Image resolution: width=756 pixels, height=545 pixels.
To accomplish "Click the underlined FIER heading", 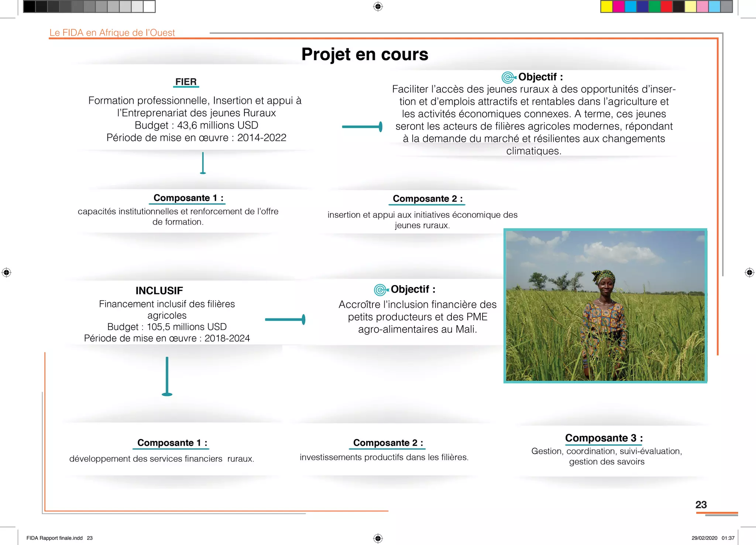I will coord(186,82).
